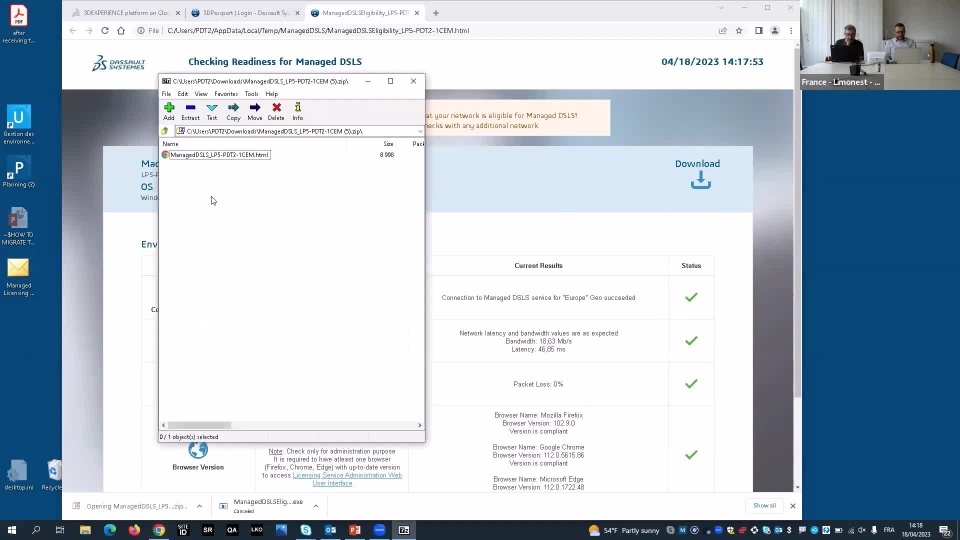
Task: Open Firefox from taskbar
Action: tap(134, 530)
